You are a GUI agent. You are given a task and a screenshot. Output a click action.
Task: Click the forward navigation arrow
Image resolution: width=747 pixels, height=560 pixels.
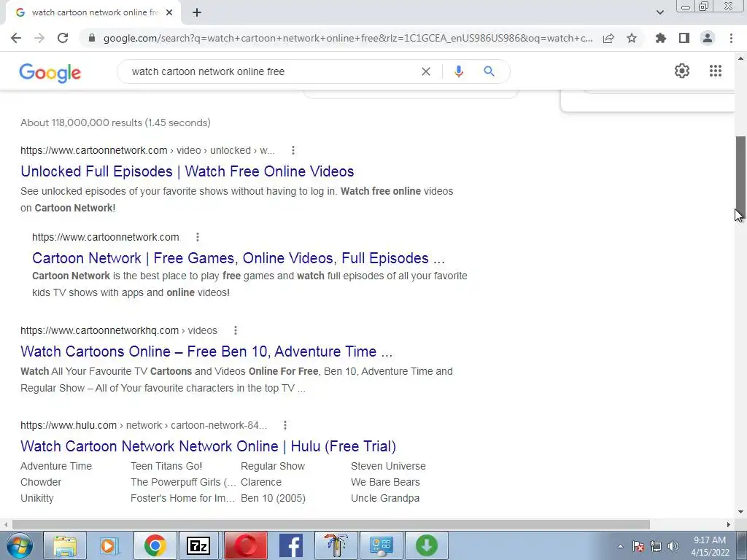pyautogui.click(x=39, y=38)
